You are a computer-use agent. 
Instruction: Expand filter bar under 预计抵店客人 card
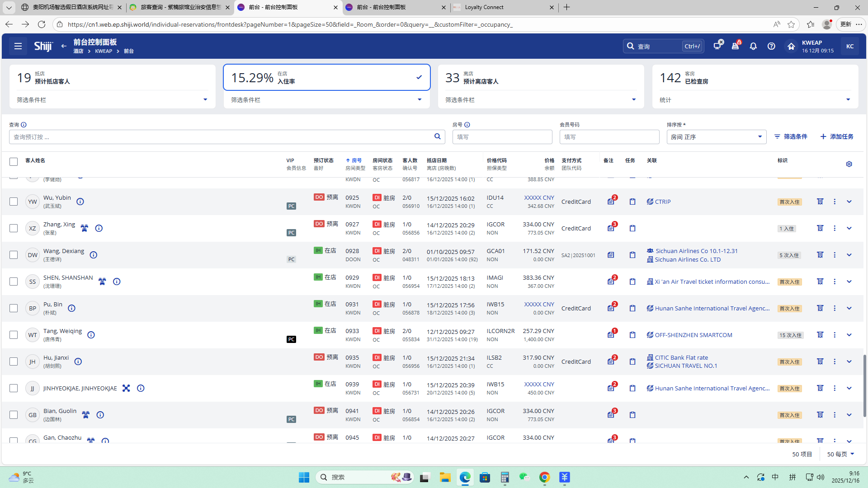(205, 100)
